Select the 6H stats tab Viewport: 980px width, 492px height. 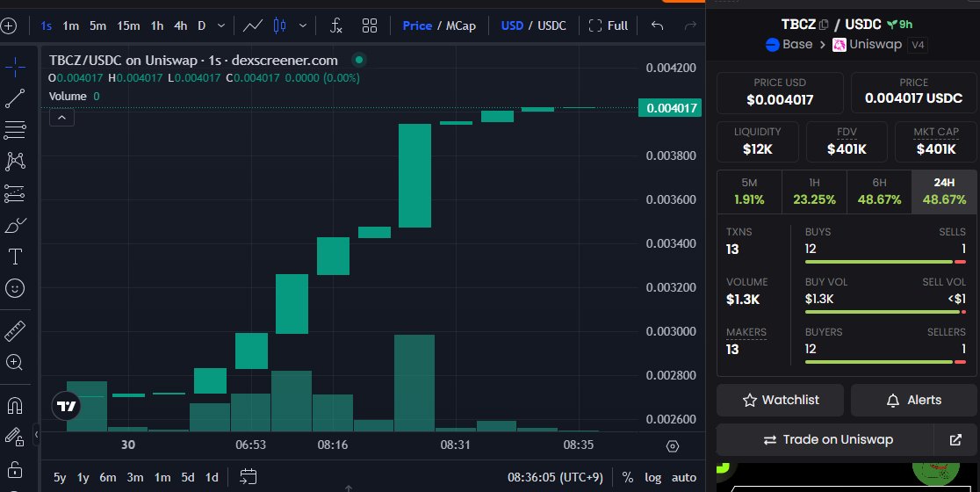(x=879, y=192)
